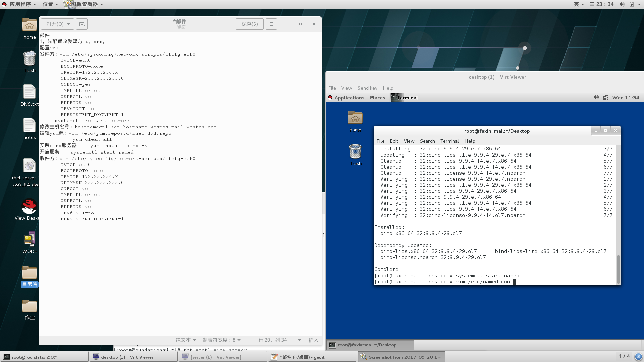Switch to desktop (1) Virt Viewer taskbar item
The height and width of the screenshot is (362, 644).
click(133, 357)
